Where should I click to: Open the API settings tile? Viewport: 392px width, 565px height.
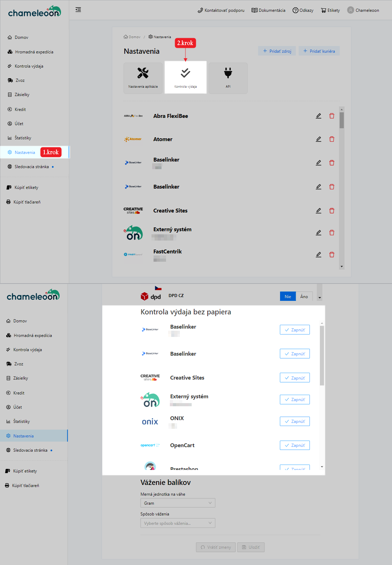click(x=228, y=78)
